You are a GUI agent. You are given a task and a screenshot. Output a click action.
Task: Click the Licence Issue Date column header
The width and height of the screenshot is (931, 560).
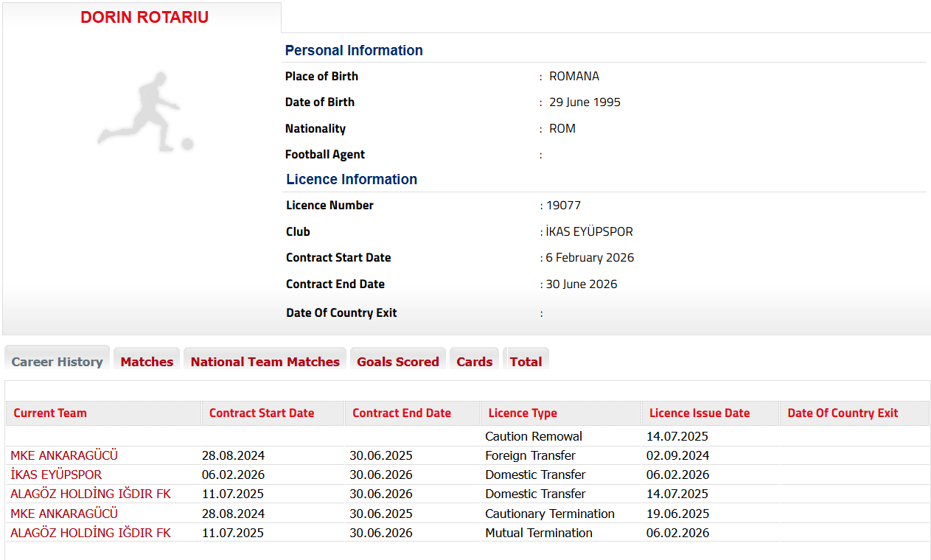pyautogui.click(x=700, y=413)
